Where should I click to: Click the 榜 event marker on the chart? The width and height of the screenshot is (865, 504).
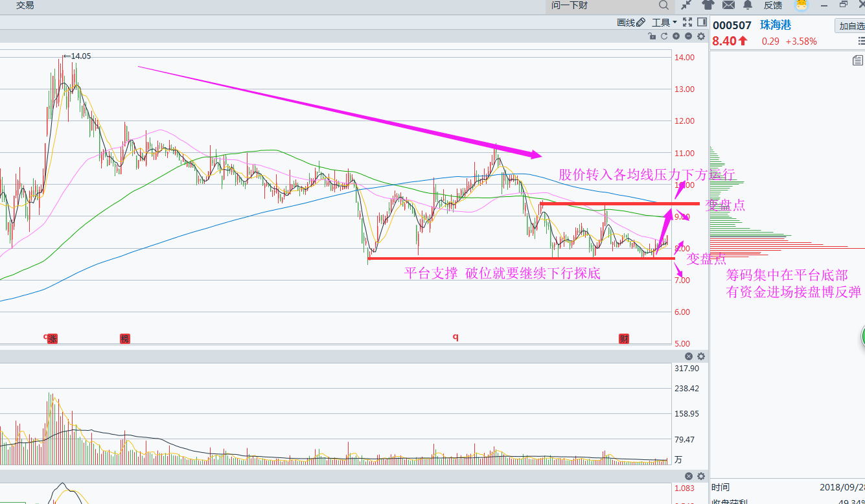[125, 338]
